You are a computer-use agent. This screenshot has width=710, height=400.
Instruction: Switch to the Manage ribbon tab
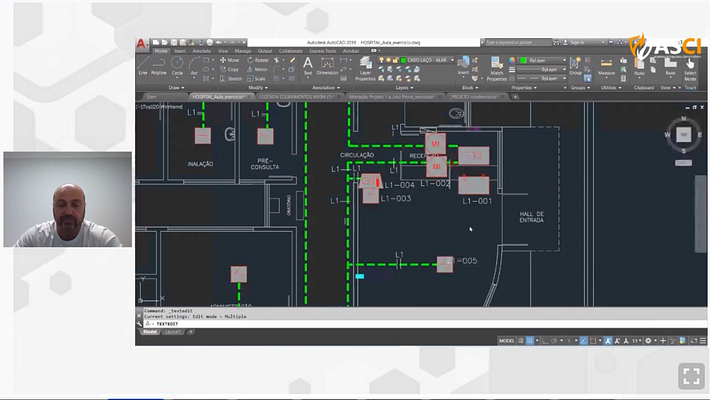point(243,51)
